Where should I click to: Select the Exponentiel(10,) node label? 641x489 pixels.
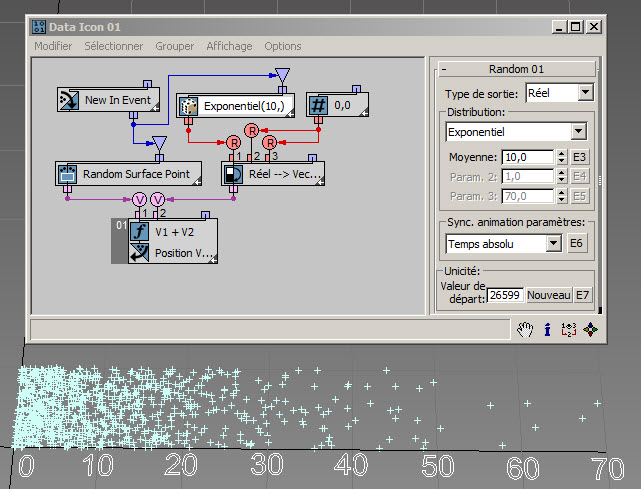tap(244, 106)
